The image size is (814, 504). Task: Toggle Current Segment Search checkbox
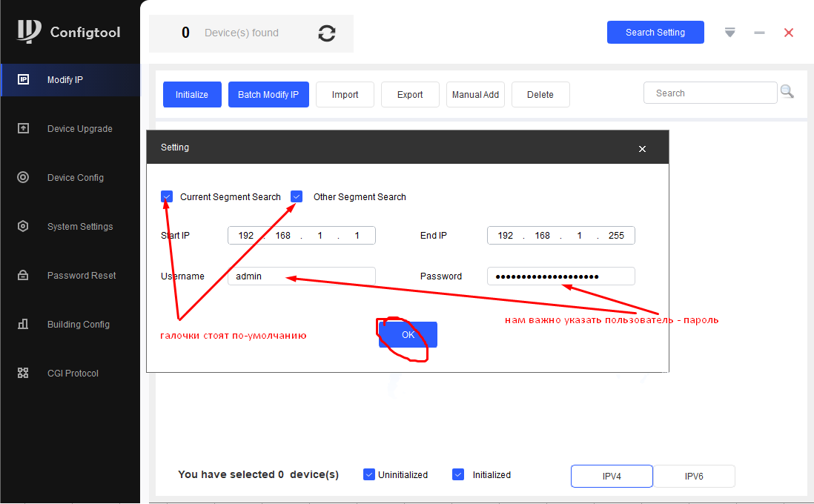(167, 196)
